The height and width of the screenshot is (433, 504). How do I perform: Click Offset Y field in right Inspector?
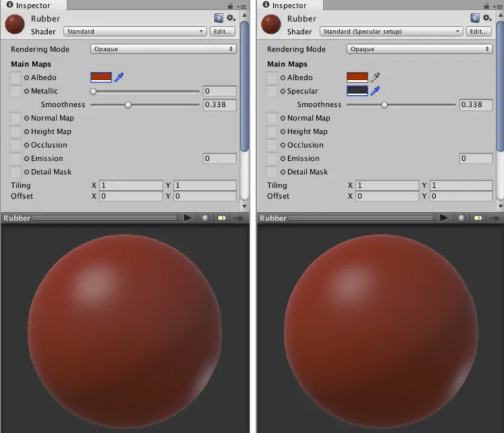pyautogui.click(x=461, y=196)
